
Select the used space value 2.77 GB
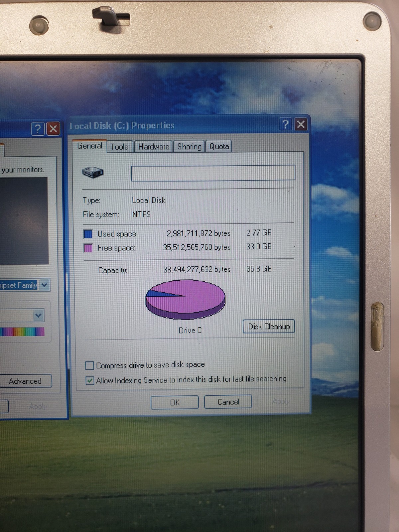(x=259, y=233)
